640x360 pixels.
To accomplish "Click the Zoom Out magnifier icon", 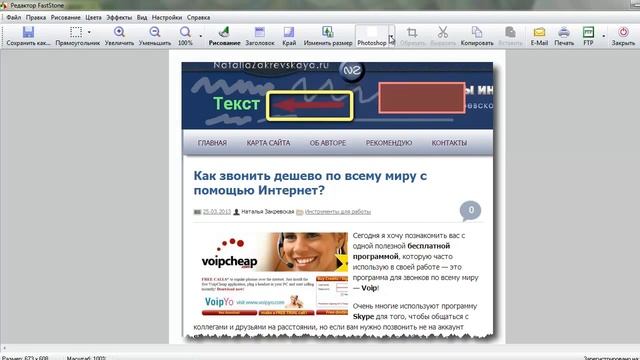I will 155,32.
